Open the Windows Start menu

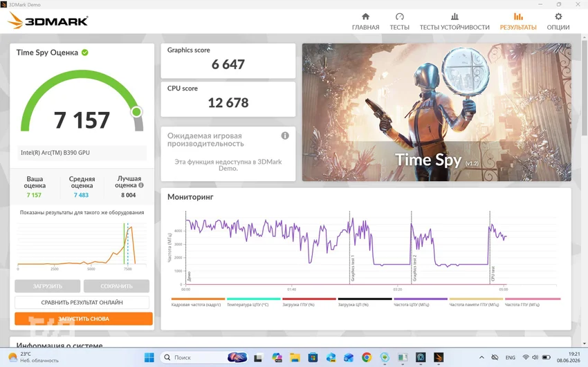click(x=149, y=357)
